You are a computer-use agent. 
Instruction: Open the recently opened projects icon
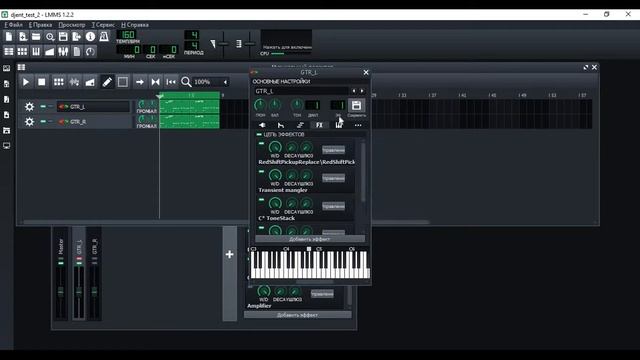point(50,37)
